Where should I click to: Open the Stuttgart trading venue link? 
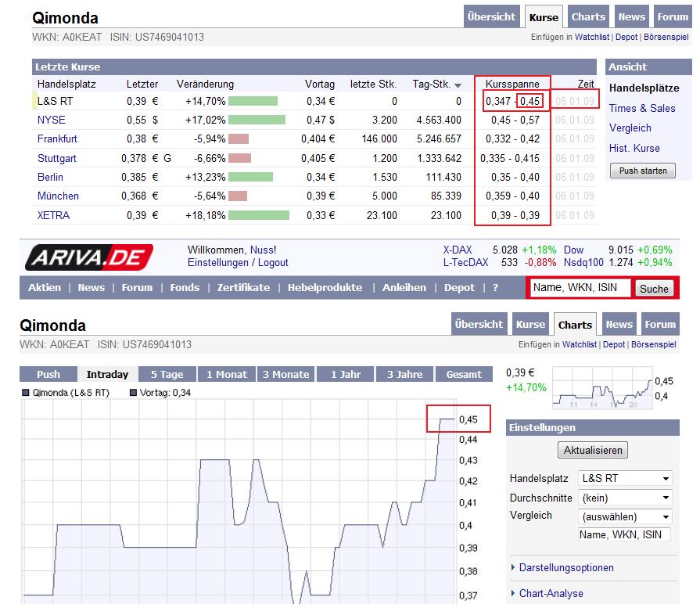56,159
